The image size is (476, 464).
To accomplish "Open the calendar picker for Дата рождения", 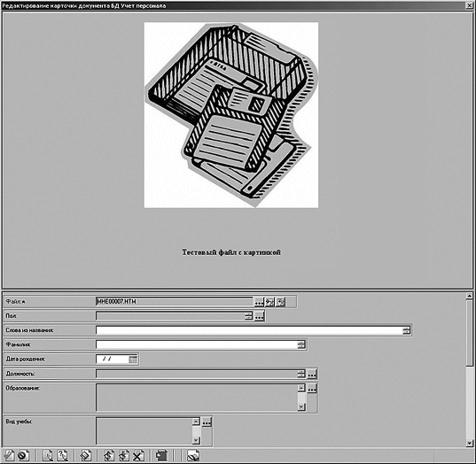I will 133,360.
